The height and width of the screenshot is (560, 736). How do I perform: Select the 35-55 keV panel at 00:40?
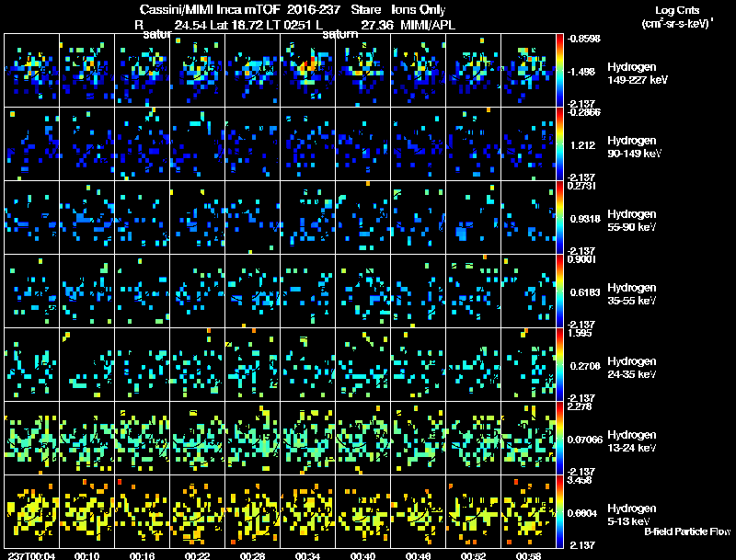click(362, 291)
